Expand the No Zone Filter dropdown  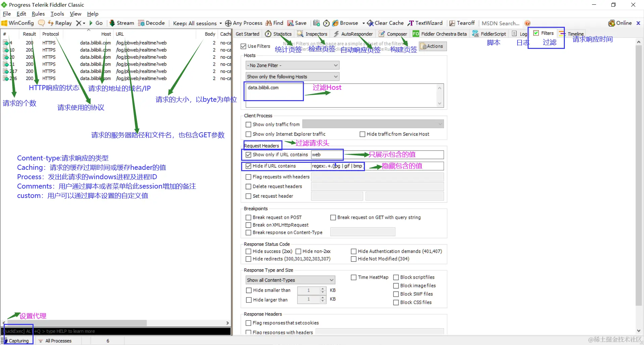[x=292, y=65]
